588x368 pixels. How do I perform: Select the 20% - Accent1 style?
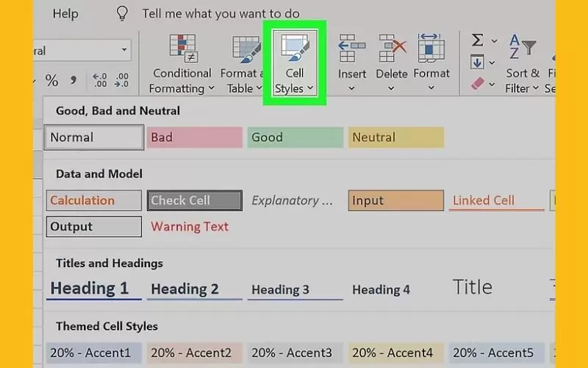(x=94, y=353)
